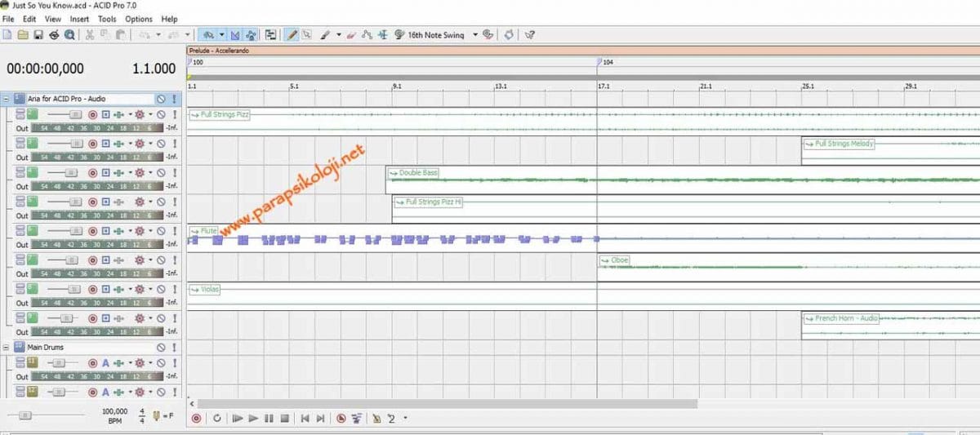Image resolution: width=980 pixels, height=435 pixels.
Task: Click the 100,000 BPM tempo value
Action: 115,411
